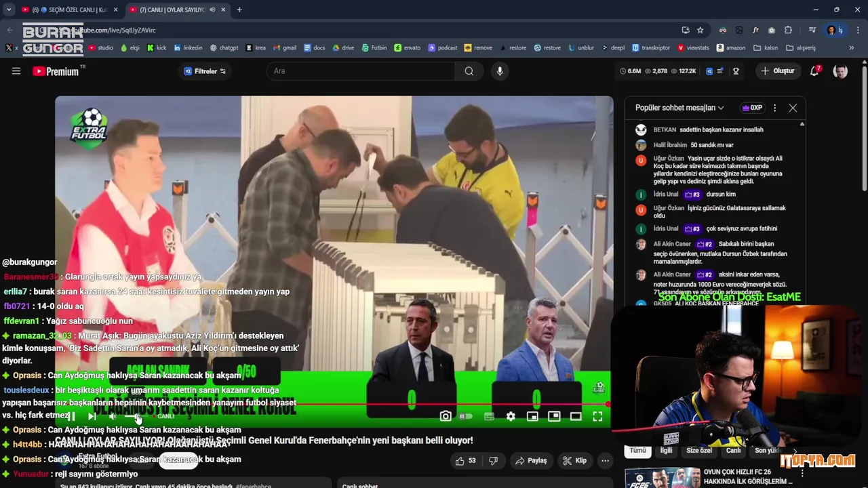Toggle autoplay switch in player
Viewport: 868px width, 488px height.
click(467, 416)
